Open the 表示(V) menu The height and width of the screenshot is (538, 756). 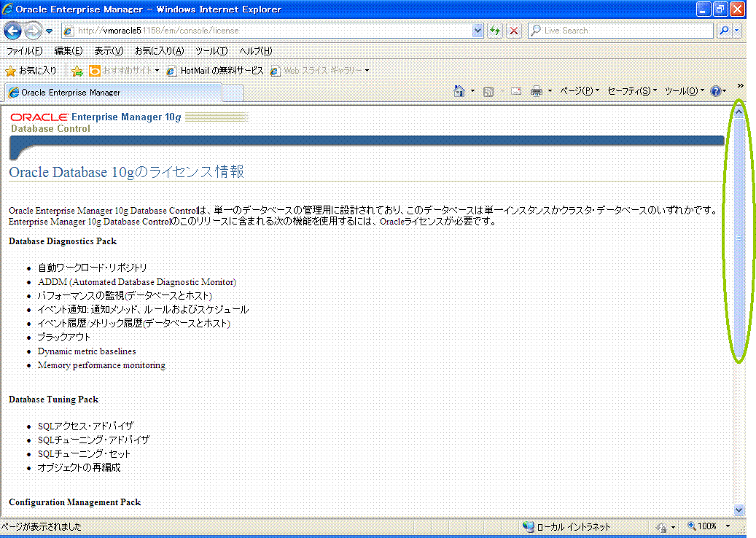109,51
